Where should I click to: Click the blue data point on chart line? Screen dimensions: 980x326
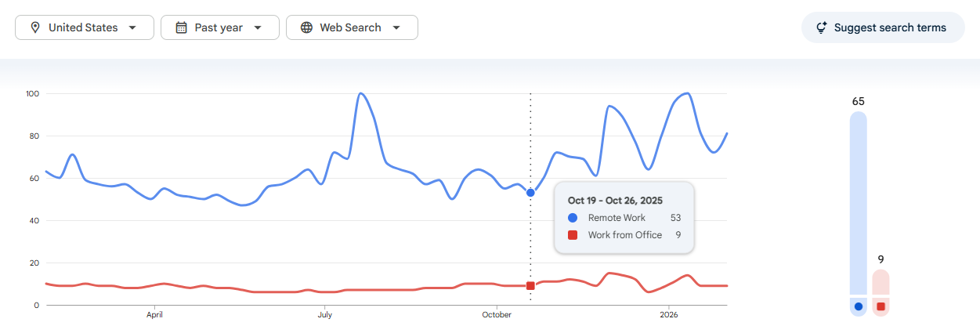click(530, 193)
